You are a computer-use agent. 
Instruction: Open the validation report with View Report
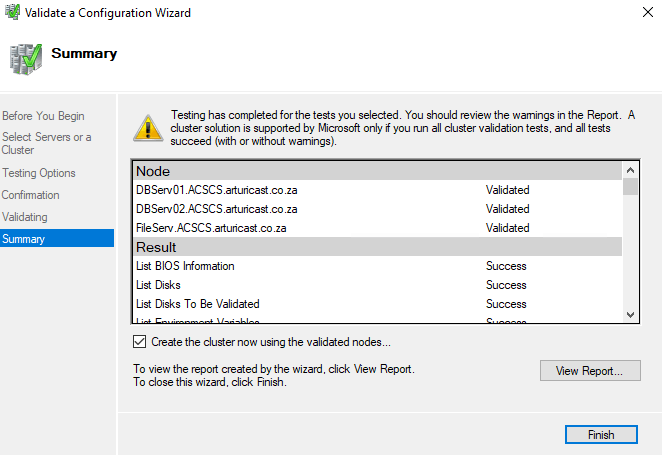click(x=589, y=371)
